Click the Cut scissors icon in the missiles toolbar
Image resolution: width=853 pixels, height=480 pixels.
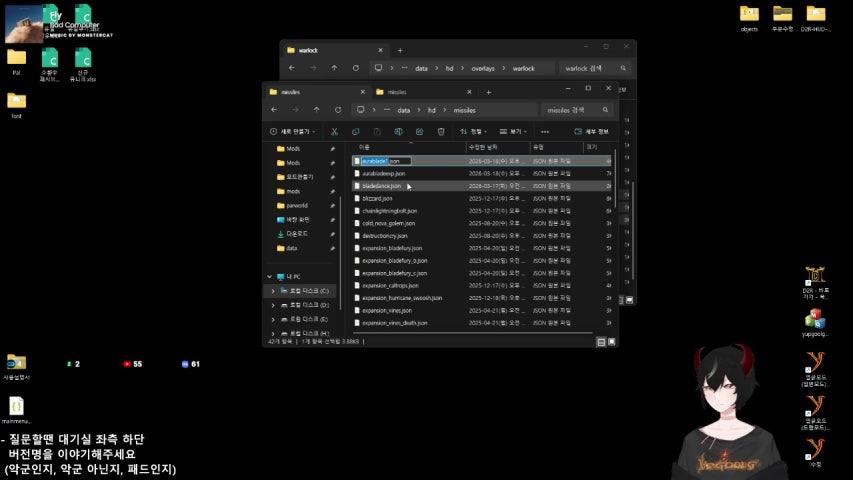[335, 131]
